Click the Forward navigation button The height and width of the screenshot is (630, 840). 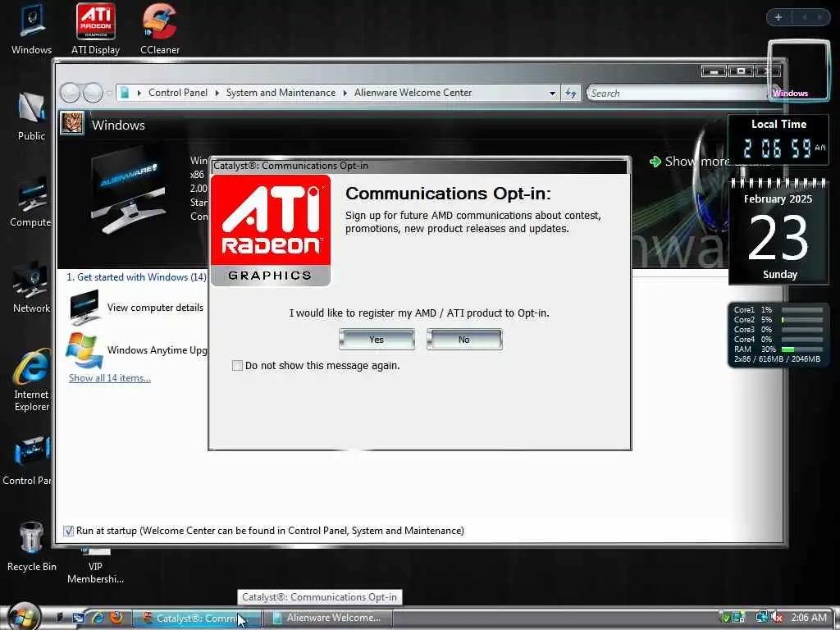tap(93, 94)
